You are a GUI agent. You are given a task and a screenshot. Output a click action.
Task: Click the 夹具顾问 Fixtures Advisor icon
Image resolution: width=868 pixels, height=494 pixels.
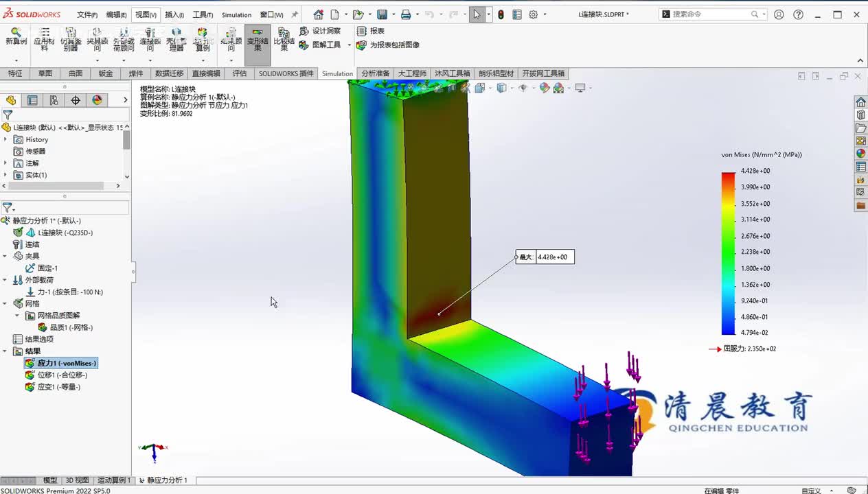click(97, 40)
